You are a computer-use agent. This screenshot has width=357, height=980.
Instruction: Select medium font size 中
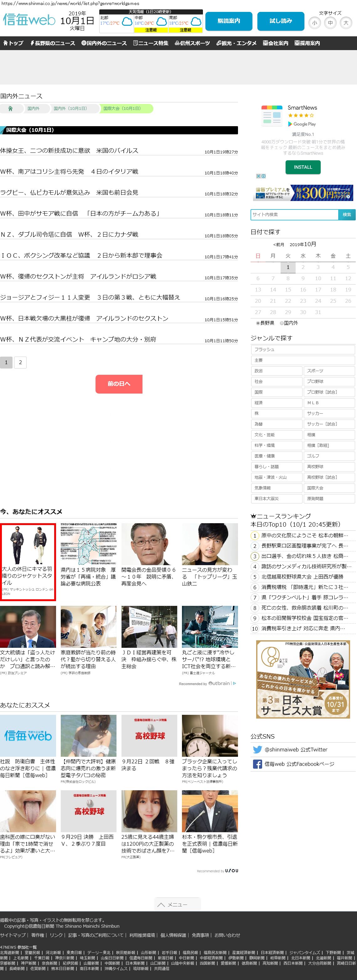(330, 23)
